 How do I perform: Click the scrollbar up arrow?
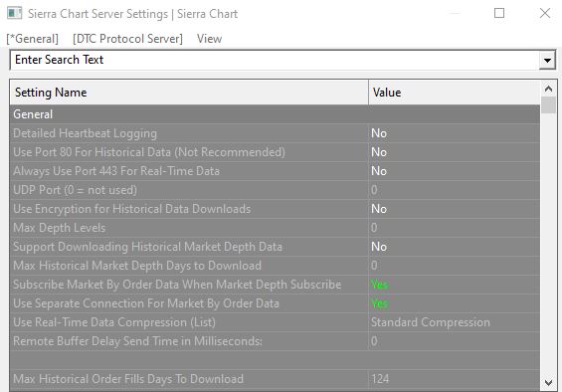coord(548,89)
